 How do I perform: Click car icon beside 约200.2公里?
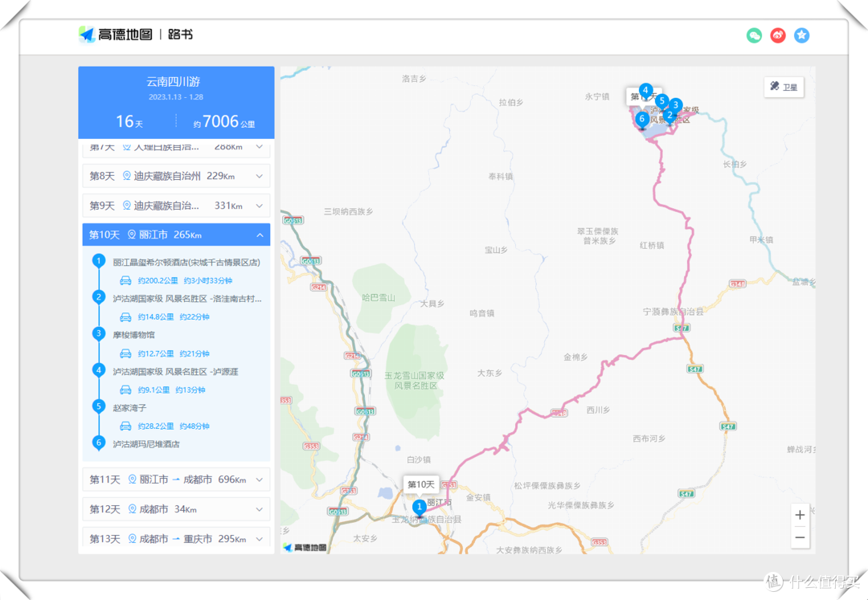[125, 280]
